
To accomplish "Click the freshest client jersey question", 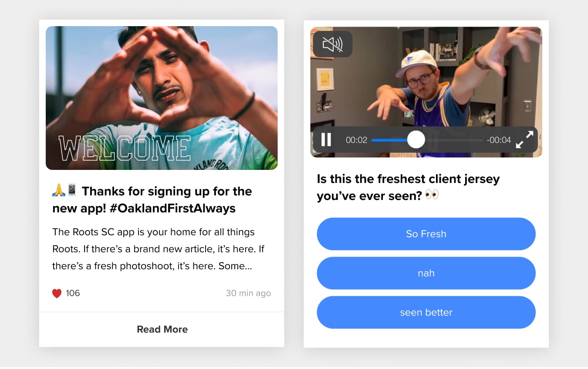I will pos(408,187).
